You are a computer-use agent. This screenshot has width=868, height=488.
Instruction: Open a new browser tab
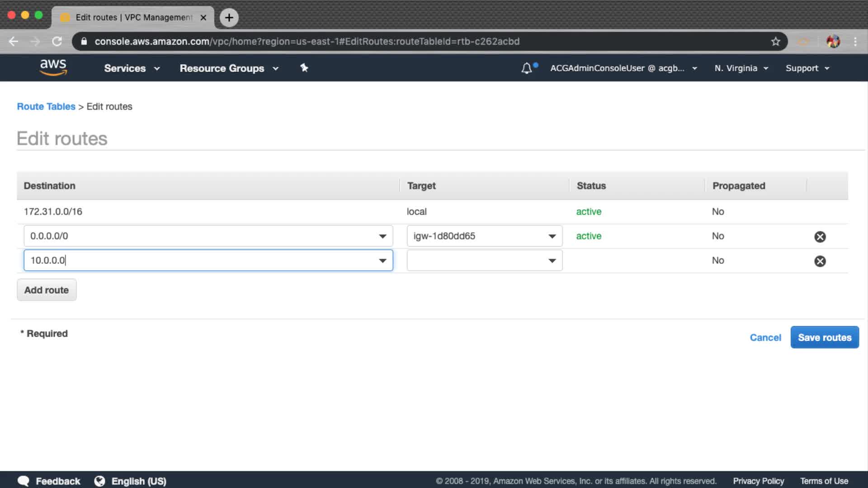tap(229, 18)
